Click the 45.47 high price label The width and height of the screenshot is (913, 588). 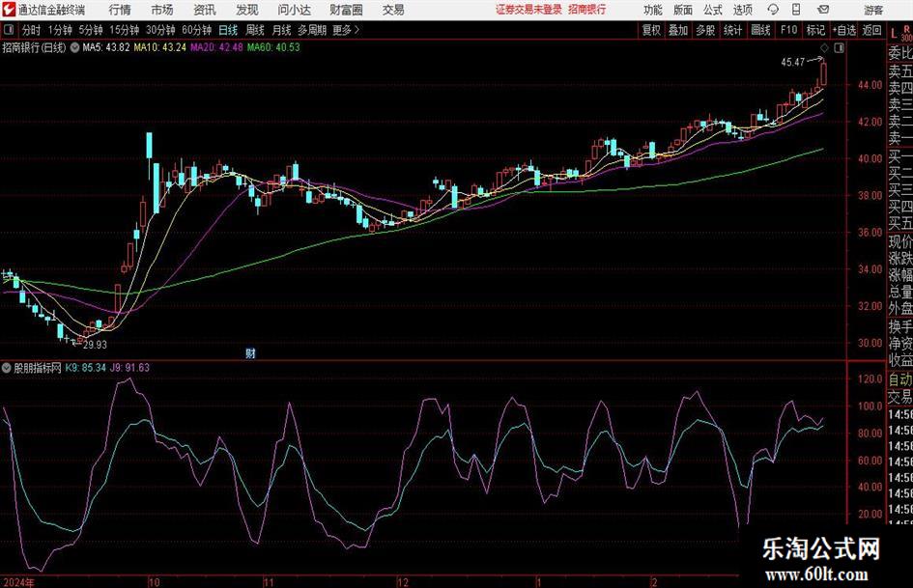click(x=792, y=63)
